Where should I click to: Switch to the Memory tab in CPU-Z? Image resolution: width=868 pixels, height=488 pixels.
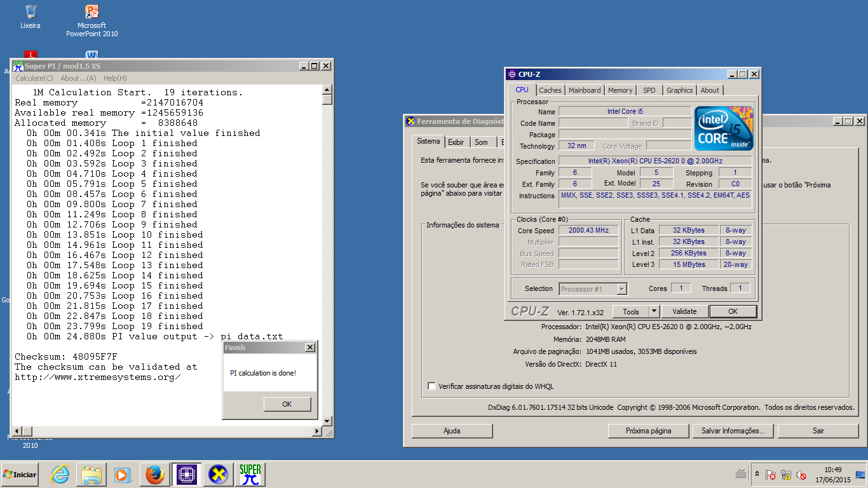[620, 90]
